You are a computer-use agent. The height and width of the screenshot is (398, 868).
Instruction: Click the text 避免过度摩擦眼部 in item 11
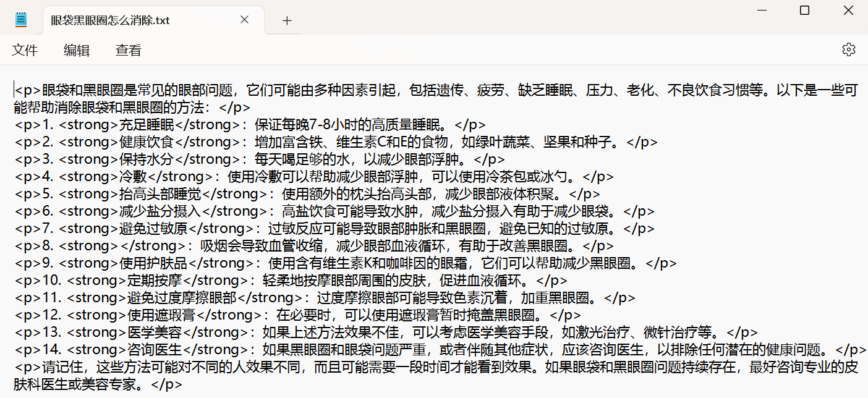coord(182,298)
